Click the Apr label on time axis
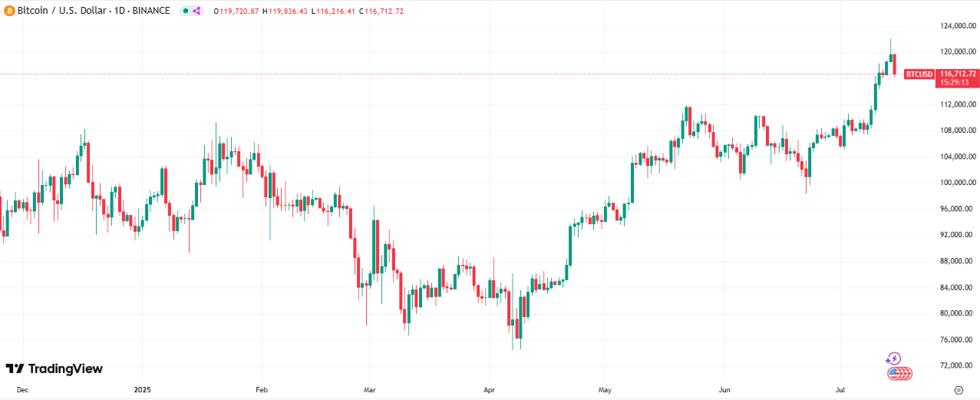This screenshot has height=400, width=980. coord(489,390)
